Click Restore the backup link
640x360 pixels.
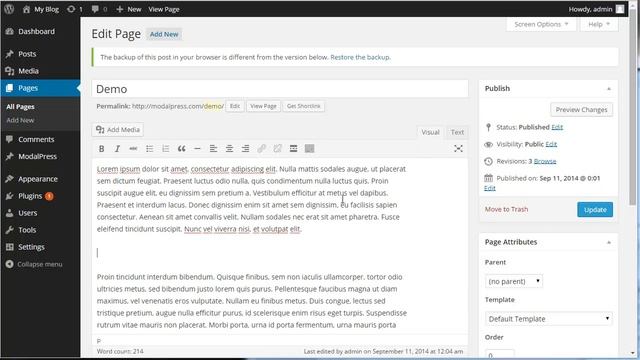pos(360,57)
